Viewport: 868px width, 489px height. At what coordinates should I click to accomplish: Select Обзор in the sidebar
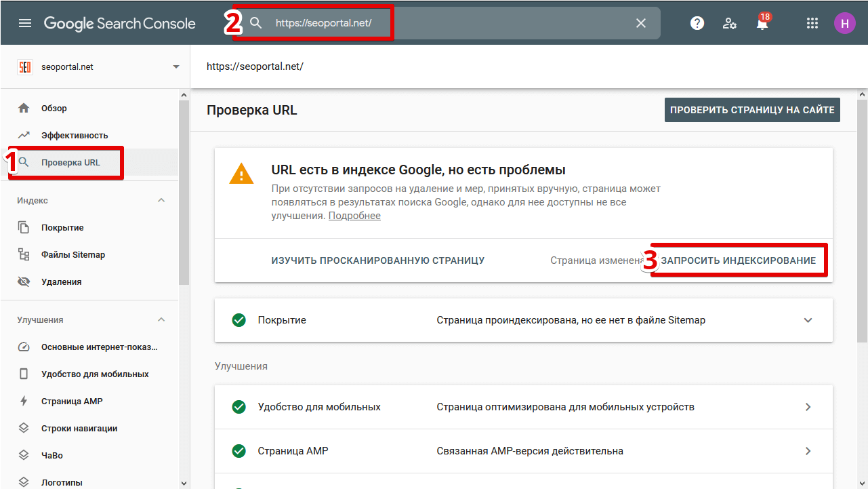coord(54,109)
